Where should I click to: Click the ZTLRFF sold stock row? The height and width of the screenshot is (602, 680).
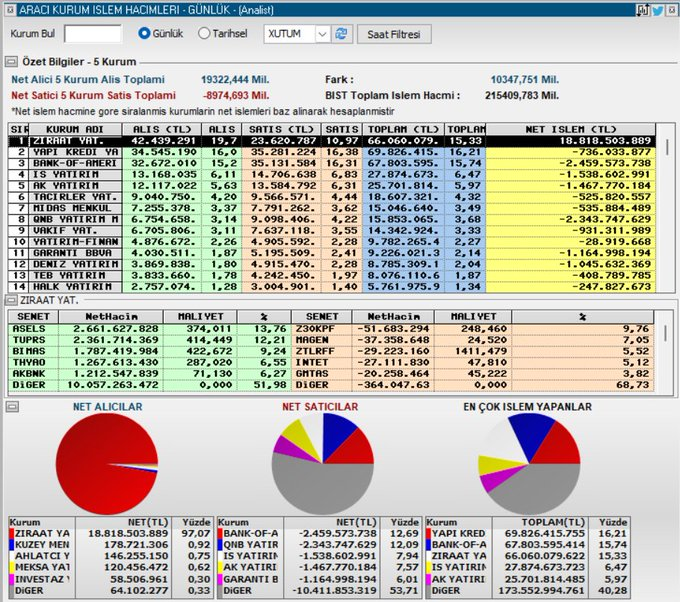[473, 351]
